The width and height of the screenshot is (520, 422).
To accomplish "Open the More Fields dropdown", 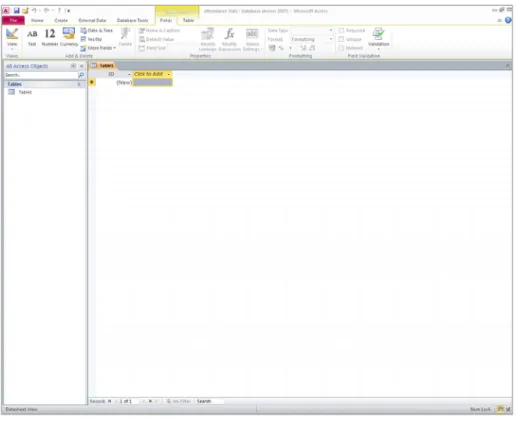I will click(98, 48).
